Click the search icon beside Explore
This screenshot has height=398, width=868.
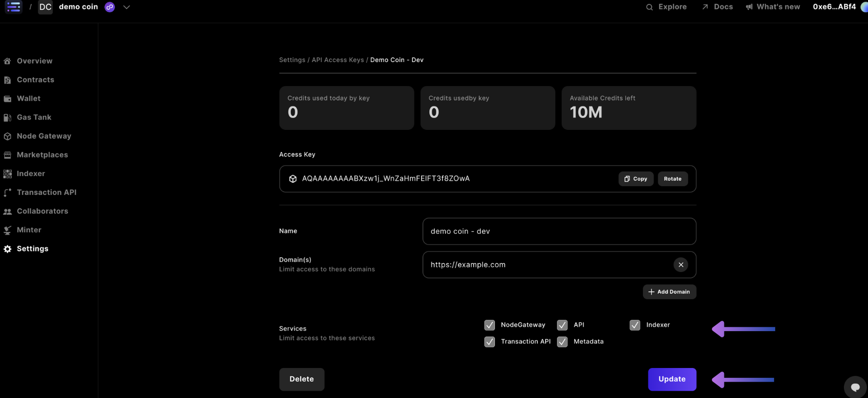pos(649,7)
